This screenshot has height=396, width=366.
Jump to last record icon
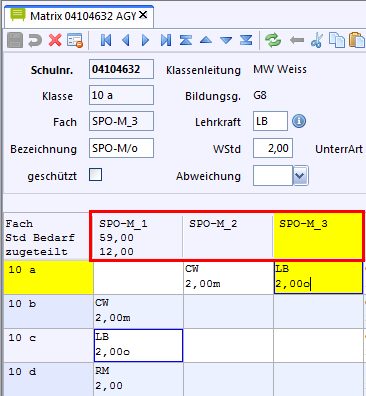pyautogui.click(x=166, y=40)
